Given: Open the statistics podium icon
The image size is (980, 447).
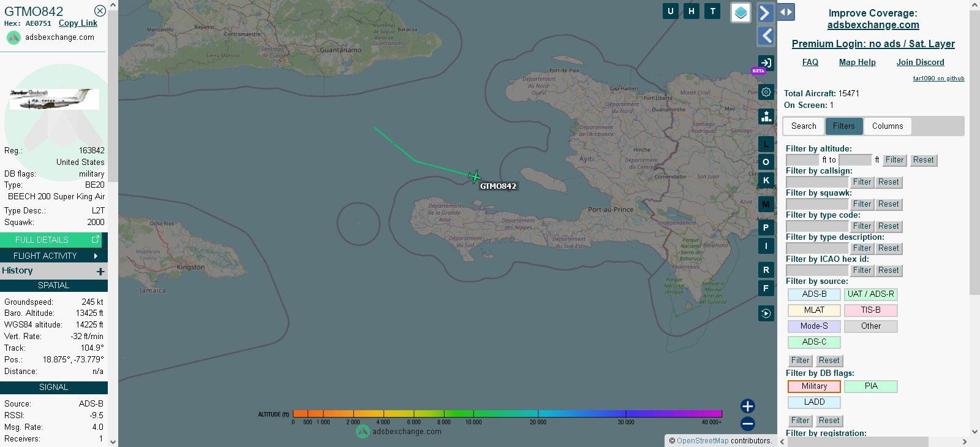Looking at the screenshot, I should tap(766, 117).
